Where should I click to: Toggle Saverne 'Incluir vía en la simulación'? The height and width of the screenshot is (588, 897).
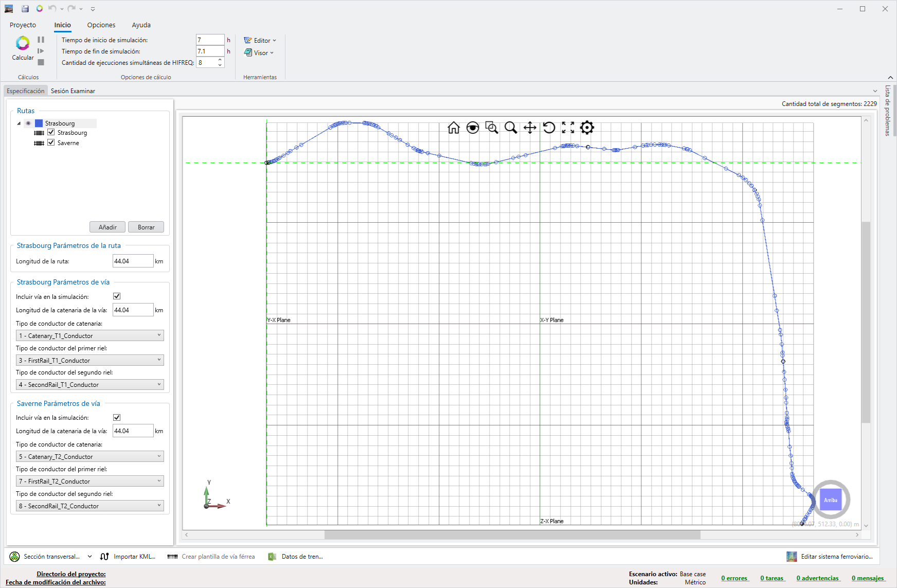[x=117, y=417]
